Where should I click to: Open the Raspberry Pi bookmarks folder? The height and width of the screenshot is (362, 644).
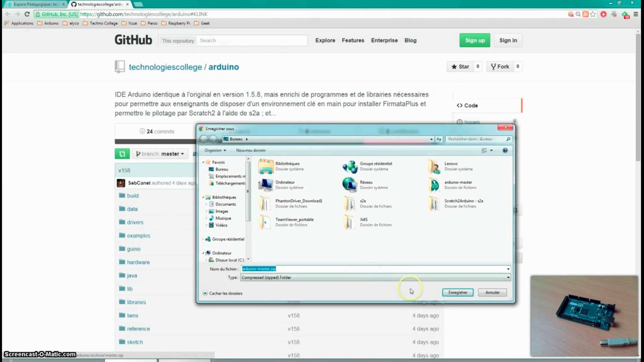176,23
